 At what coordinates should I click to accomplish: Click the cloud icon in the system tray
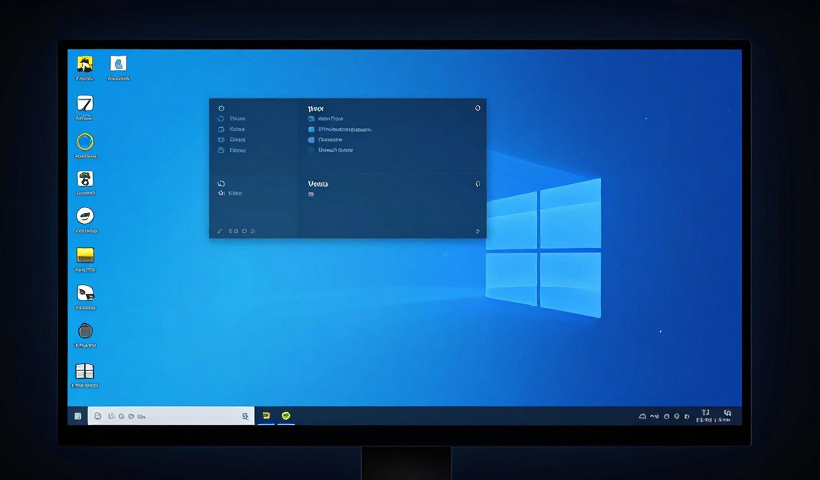coord(643,416)
